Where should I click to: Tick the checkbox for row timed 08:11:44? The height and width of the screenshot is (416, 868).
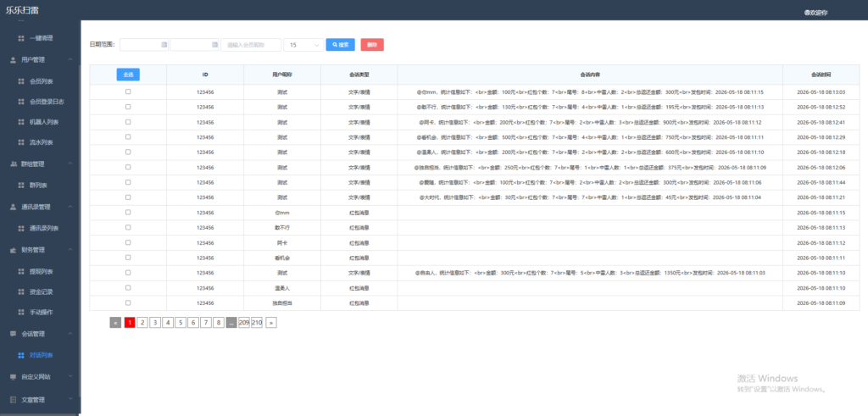128,182
